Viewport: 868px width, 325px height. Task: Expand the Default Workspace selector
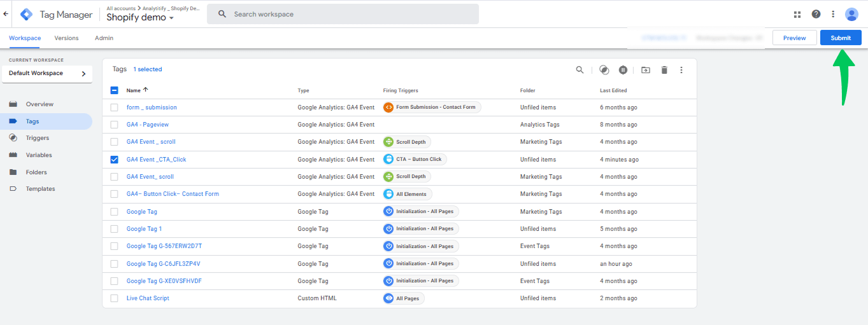point(47,74)
